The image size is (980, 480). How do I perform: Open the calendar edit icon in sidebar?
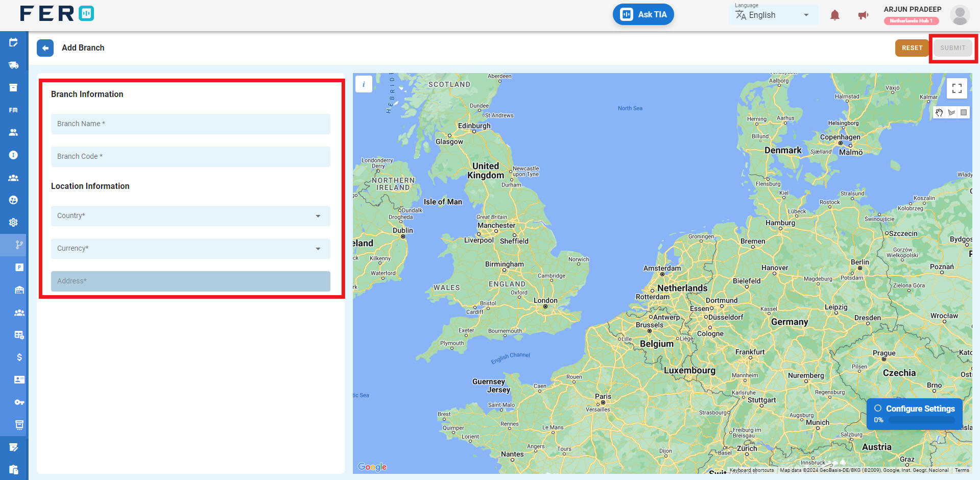click(14, 42)
